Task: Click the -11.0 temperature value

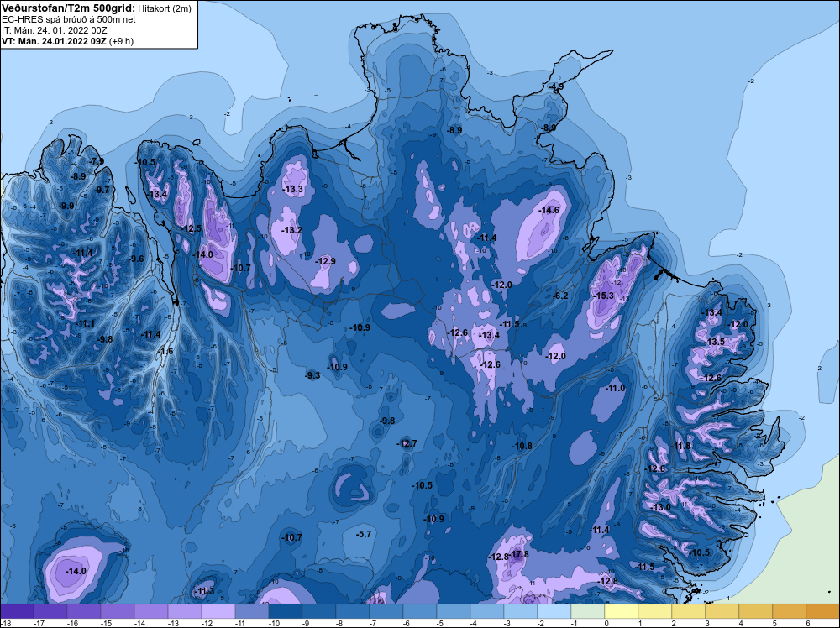Action: (x=616, y=388)
